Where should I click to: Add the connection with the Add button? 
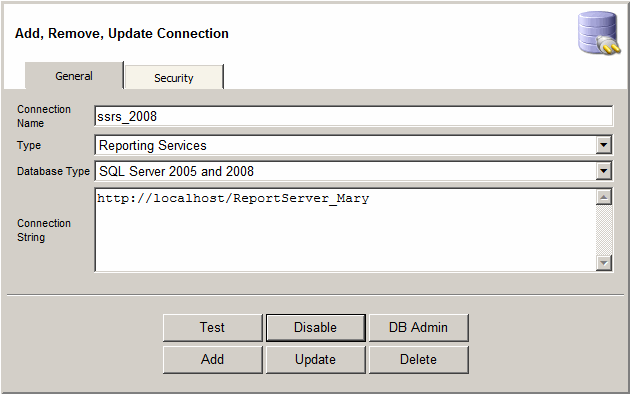pos(213,359)
